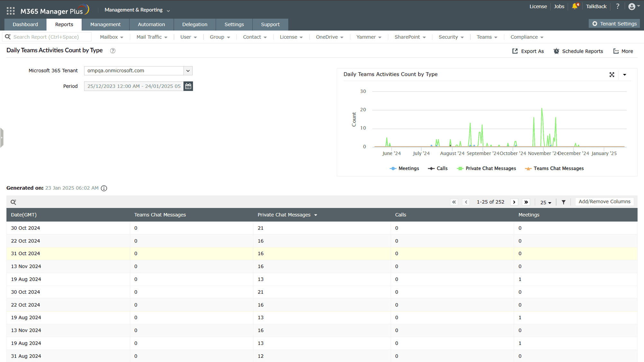The image size is (644, 362).
Task: Open the apps grid launcher icon
Action: [x=11, y=11]
